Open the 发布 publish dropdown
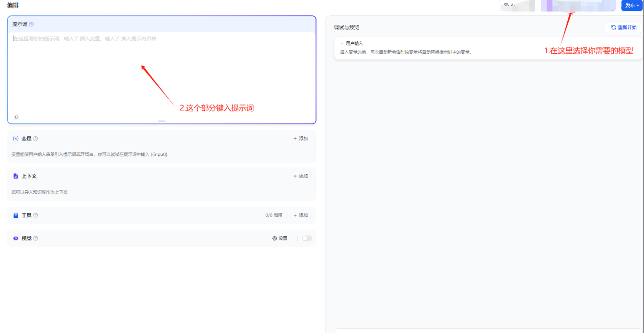Viewport: 644px width, 333px height. coord(632,5)
